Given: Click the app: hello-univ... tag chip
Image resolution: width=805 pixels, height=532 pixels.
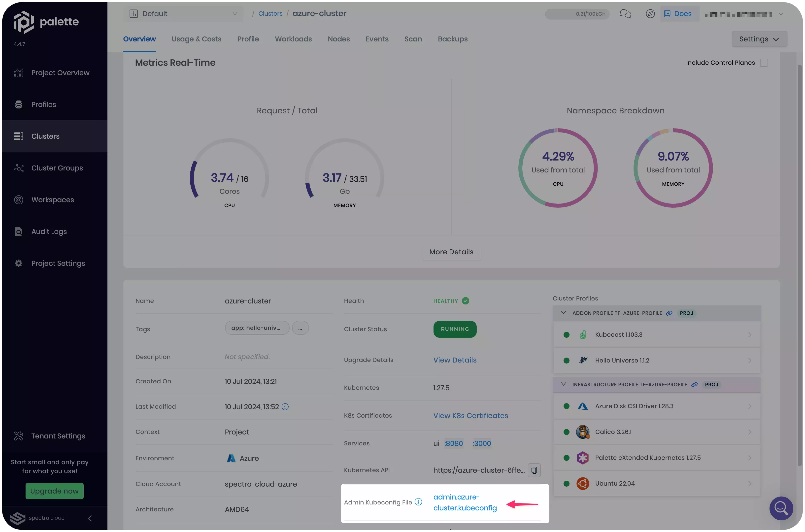Looking at the screenshot, I should pyautogui.click(x=257, y=328).
